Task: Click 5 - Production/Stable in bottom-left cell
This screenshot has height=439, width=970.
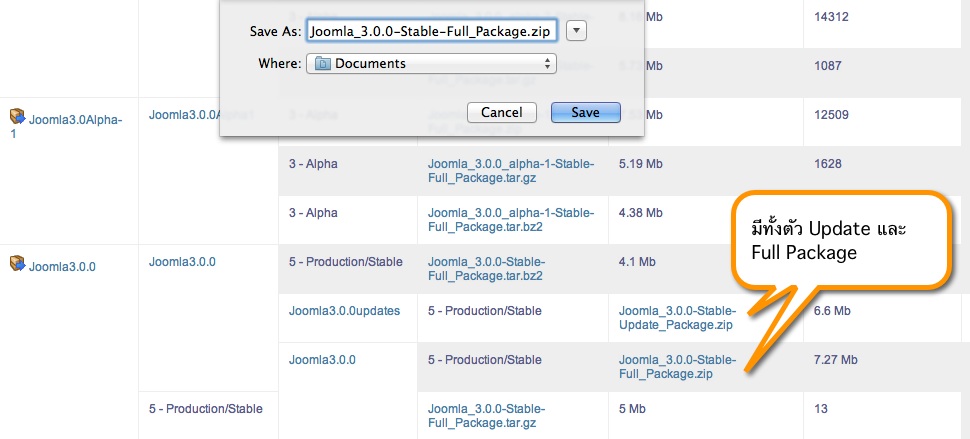Action: point(205,409)
